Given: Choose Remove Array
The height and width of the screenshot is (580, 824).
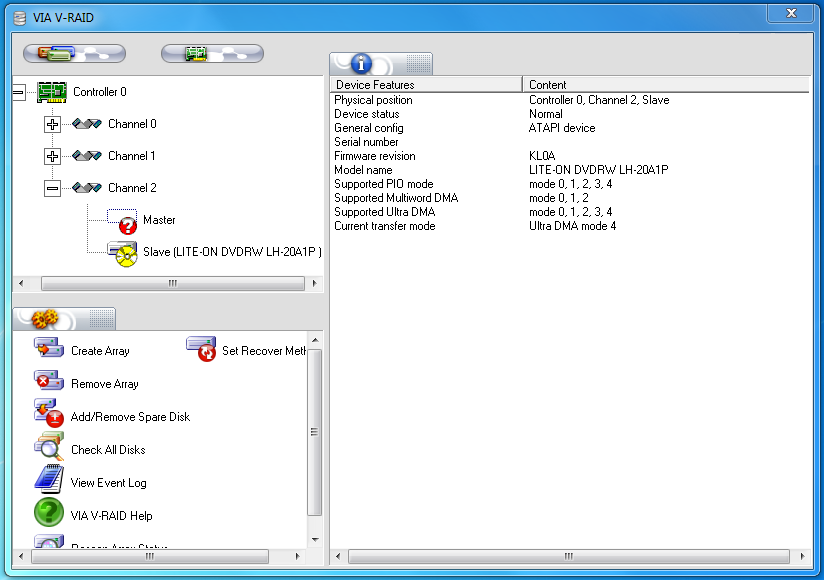Looking at the screenshot, I should coord(105,384).
